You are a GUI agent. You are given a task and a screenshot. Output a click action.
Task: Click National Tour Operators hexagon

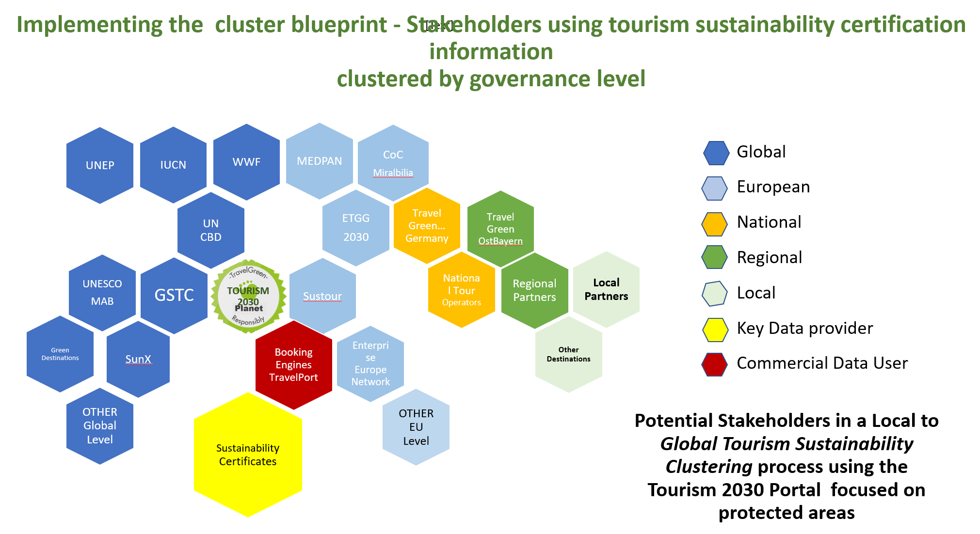[x=462, y=290]
